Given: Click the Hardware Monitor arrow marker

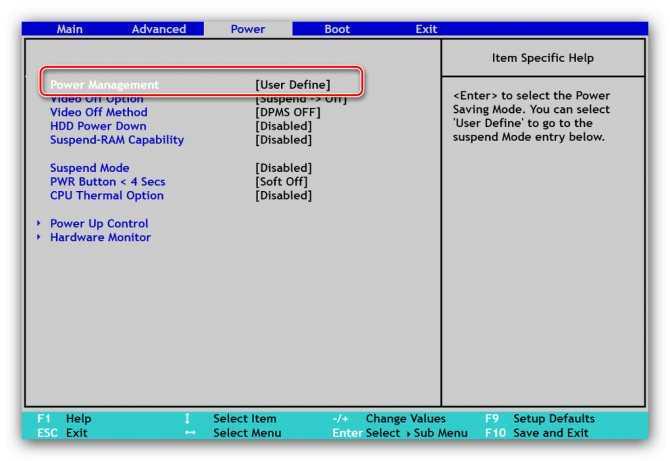Looking at the screenshot, I should 38,237.
